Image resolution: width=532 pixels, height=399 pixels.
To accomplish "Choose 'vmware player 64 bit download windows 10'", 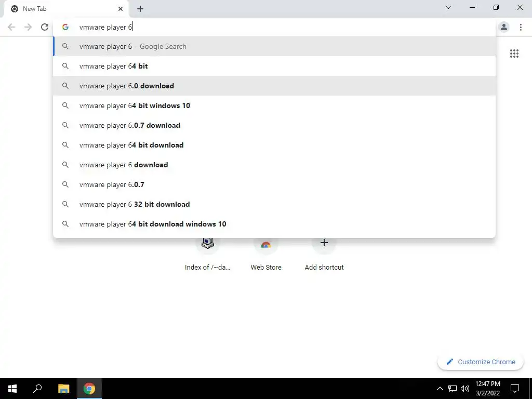I will [x=274, y=224].
